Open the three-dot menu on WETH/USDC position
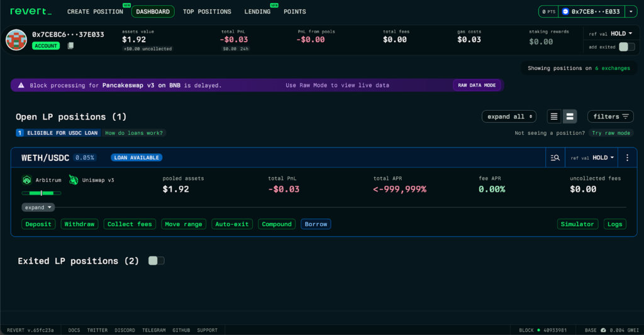 [626, 157]
